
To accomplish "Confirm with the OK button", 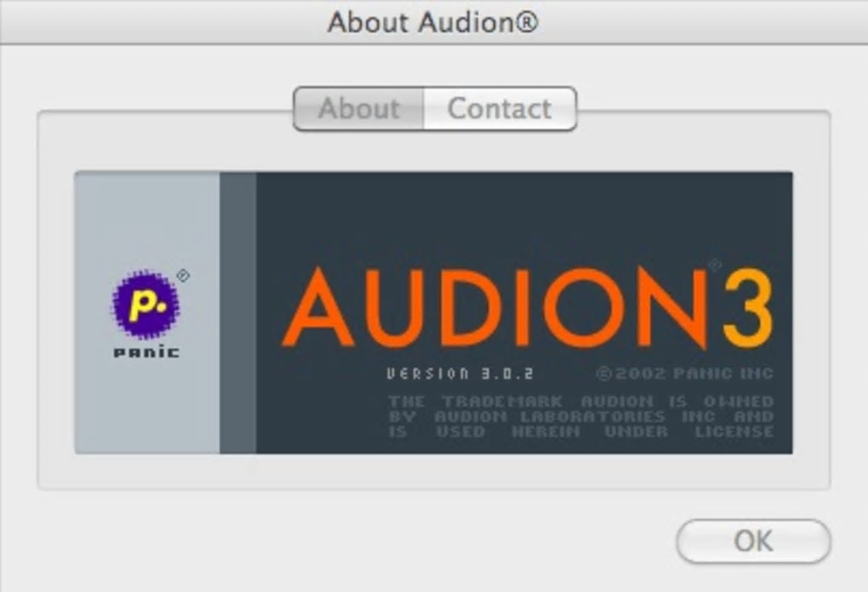I will 753,541.
